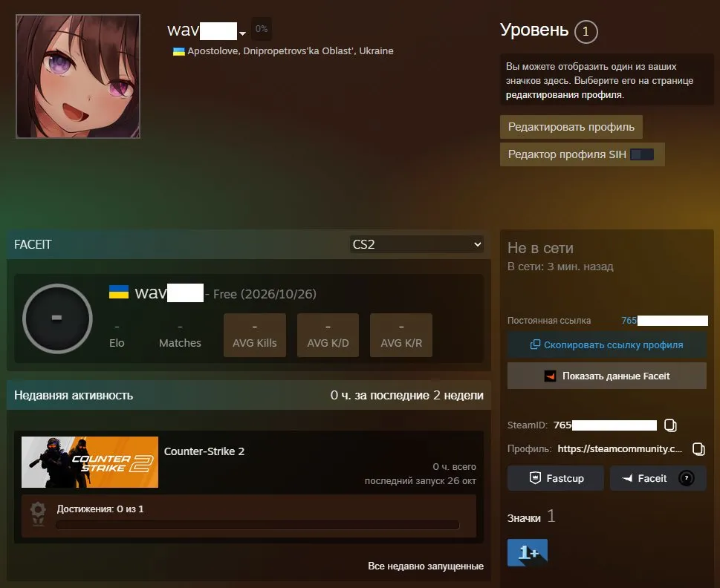Click the редактирования профиля link
The image size is (720, 588).
tap(564, 95)
